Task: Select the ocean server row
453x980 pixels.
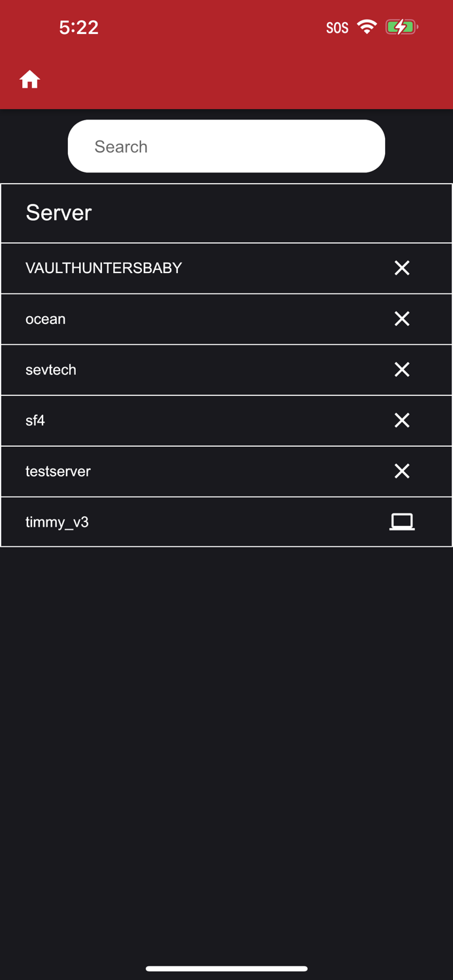Action: tap(46, 319)
